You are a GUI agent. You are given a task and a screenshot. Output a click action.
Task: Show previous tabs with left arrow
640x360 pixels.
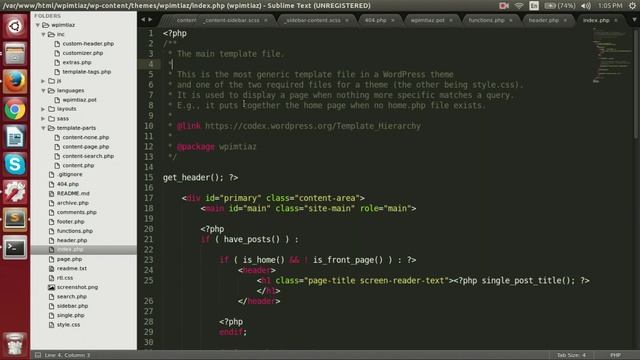[x=143, y=19]
